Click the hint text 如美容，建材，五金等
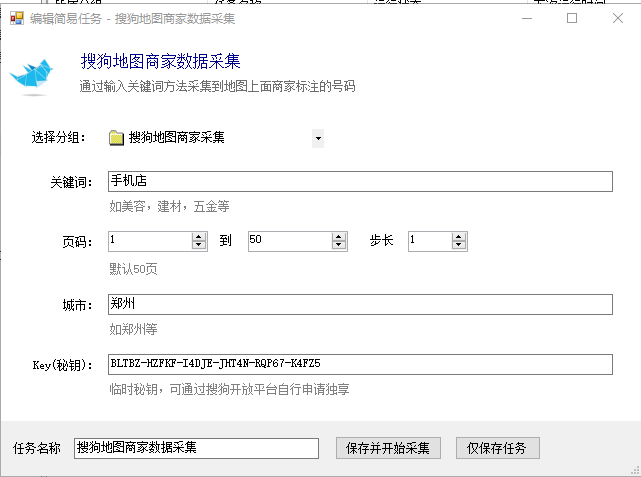Viewport: 641px width, 477px height. point(169,206)
